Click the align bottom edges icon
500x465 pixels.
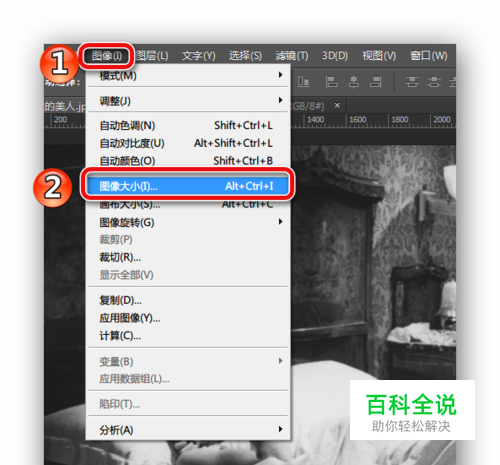(303, 82)
